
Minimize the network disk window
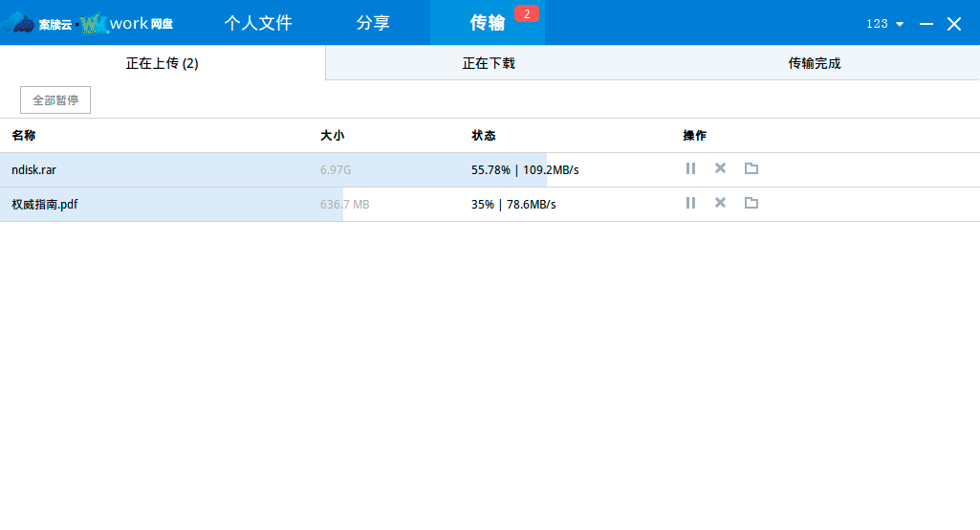[x=926, y=24]
